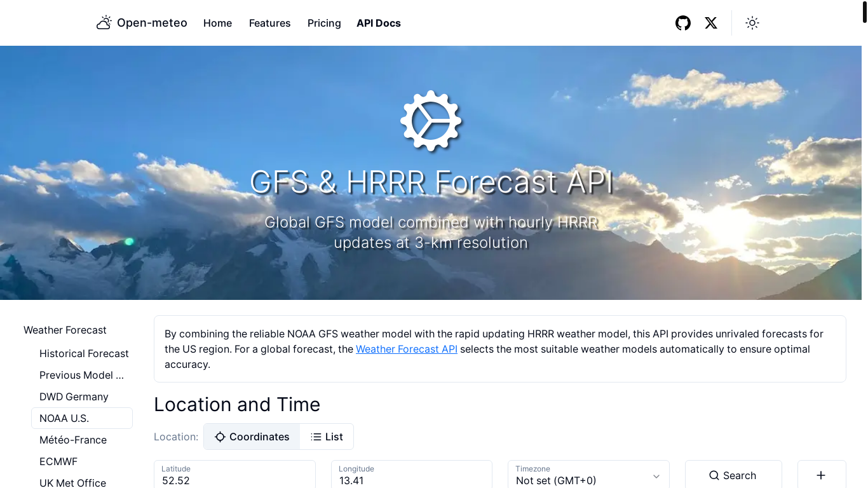
Task: Select NOAA U.S. in sidebar
Action: tap(82, 418)
